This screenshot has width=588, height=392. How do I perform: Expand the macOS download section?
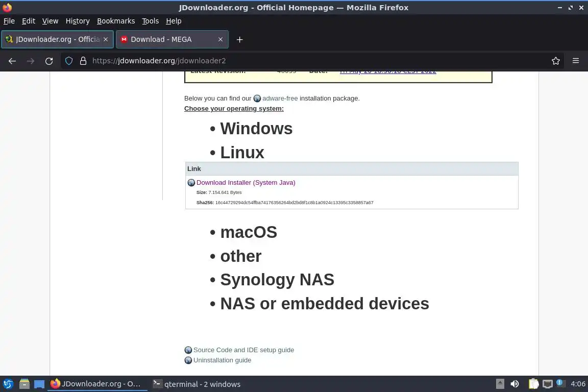click(x=249, y=232)
